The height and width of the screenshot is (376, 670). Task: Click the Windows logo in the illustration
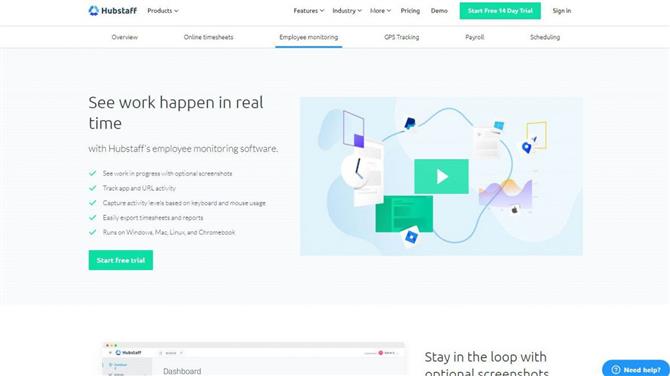tap(499, 125)
